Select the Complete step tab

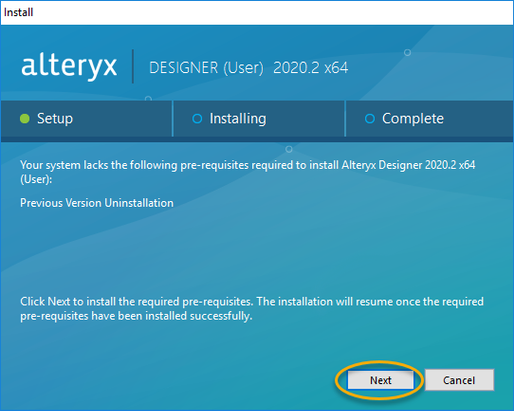[429, 119]
